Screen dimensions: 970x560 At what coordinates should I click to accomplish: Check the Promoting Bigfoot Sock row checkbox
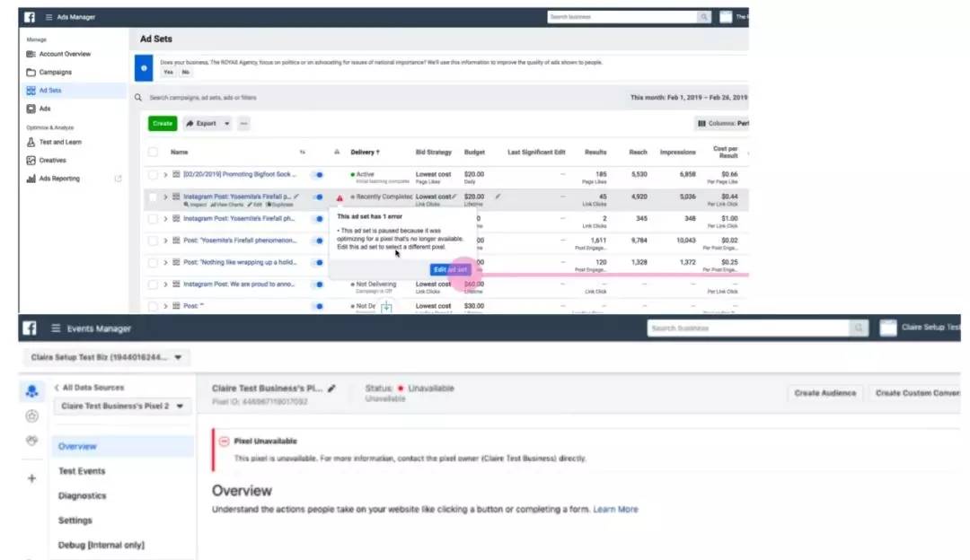(153, 175)
